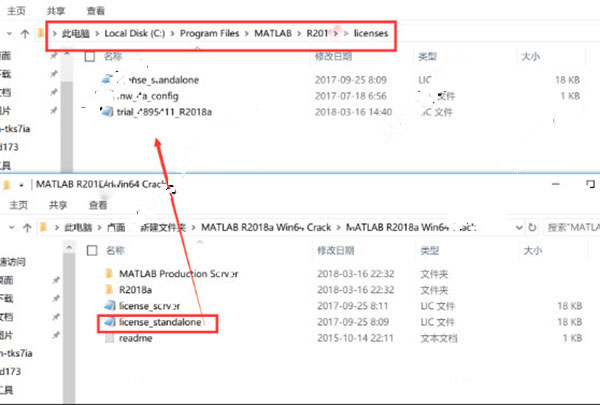Viewport: 600px width, 405px height.
Task: Select readme file name
Action: coord(136,338)
